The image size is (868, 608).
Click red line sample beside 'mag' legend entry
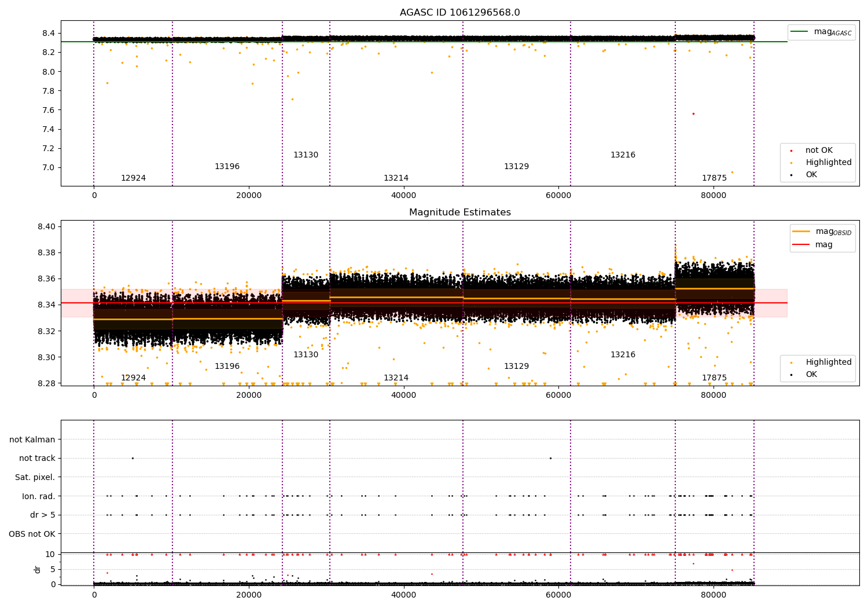(801, 244)
